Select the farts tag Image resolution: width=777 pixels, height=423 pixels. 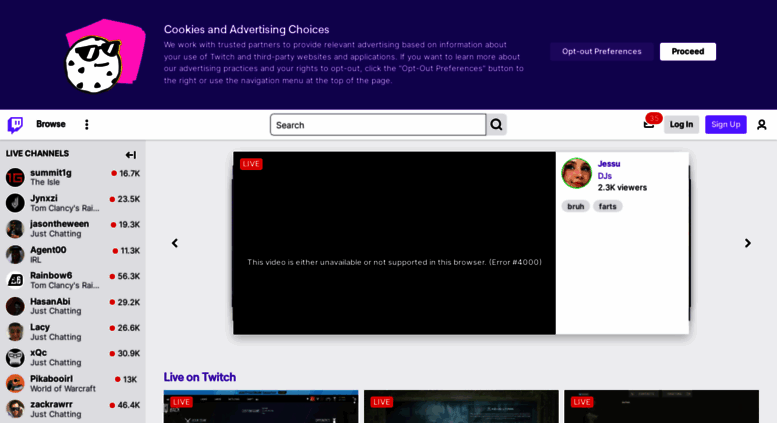pos(608,207)
